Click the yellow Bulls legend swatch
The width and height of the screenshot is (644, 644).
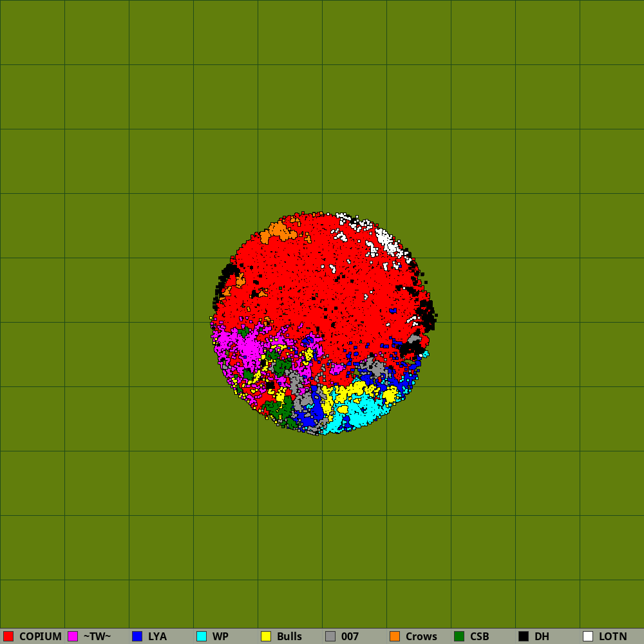click(x=266, y=636)
